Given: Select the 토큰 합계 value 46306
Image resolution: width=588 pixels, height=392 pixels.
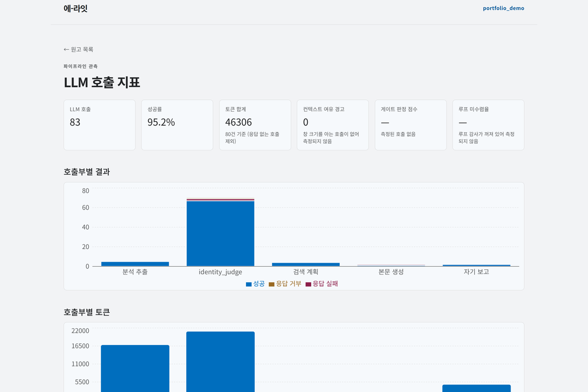Looking at the screenshot, I should pos(239,122).
